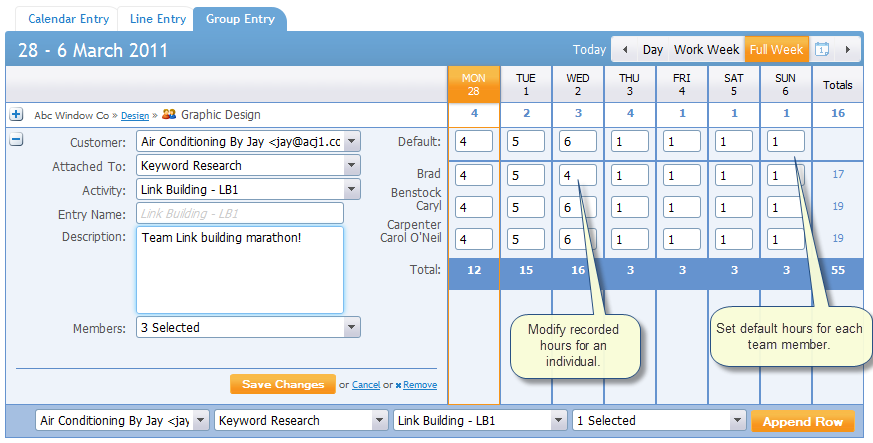Click the Save Changes button

coord(283,384)
